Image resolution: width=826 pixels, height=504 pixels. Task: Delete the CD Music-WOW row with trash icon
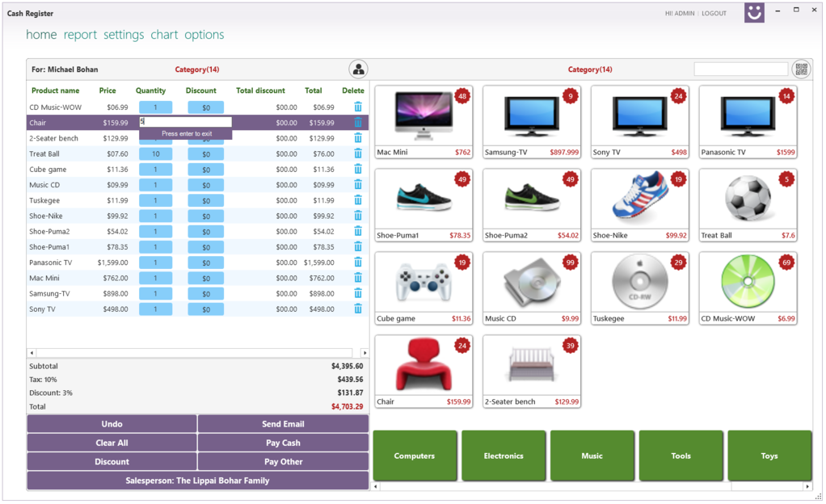[x=358, y=107]
